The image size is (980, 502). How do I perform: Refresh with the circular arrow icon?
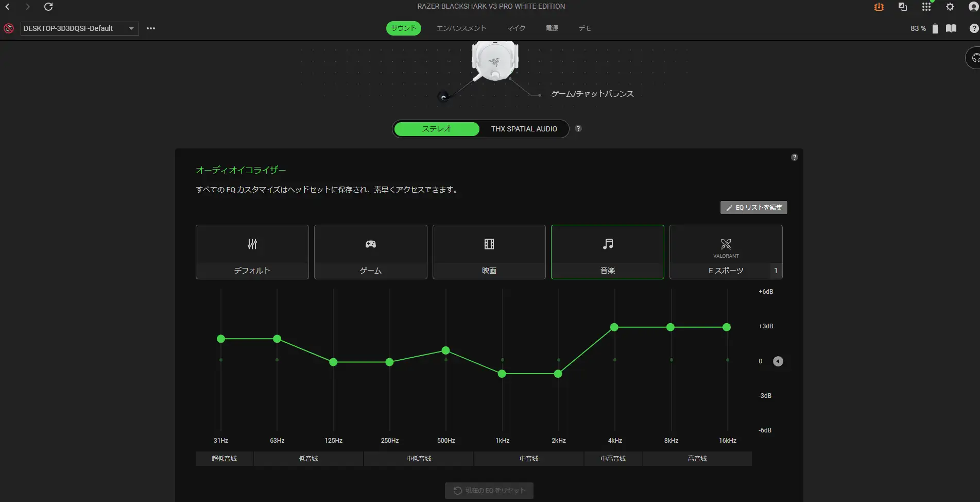pos(48,7)
